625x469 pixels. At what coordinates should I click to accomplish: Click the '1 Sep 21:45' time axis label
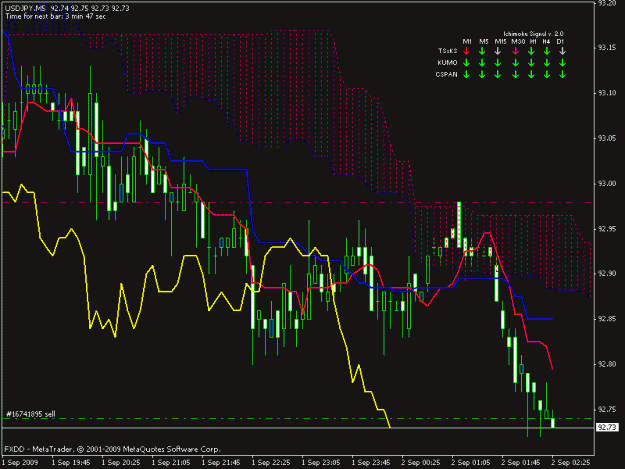click(x=221, y=463)
